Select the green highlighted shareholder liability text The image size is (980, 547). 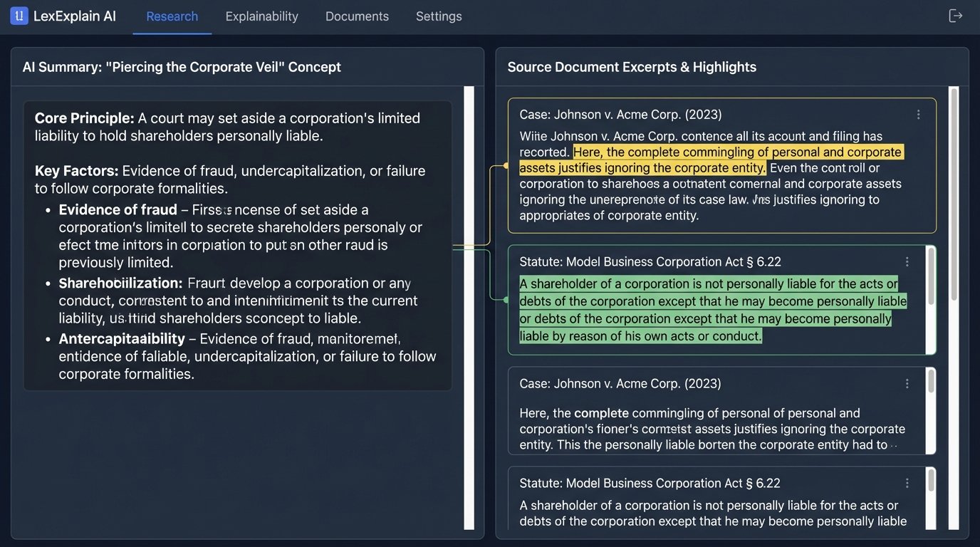pos(712,309)
